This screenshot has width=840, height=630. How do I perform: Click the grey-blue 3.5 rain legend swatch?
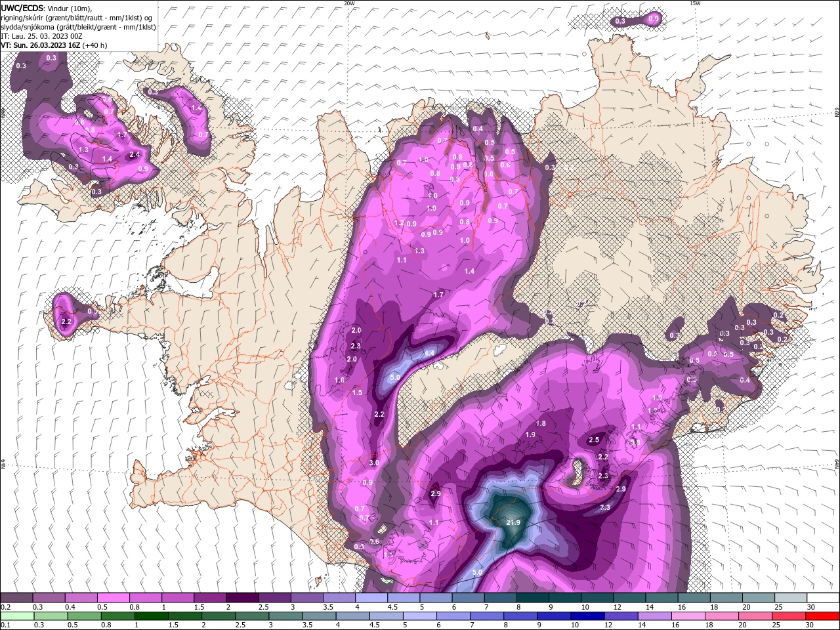[319, 616]
